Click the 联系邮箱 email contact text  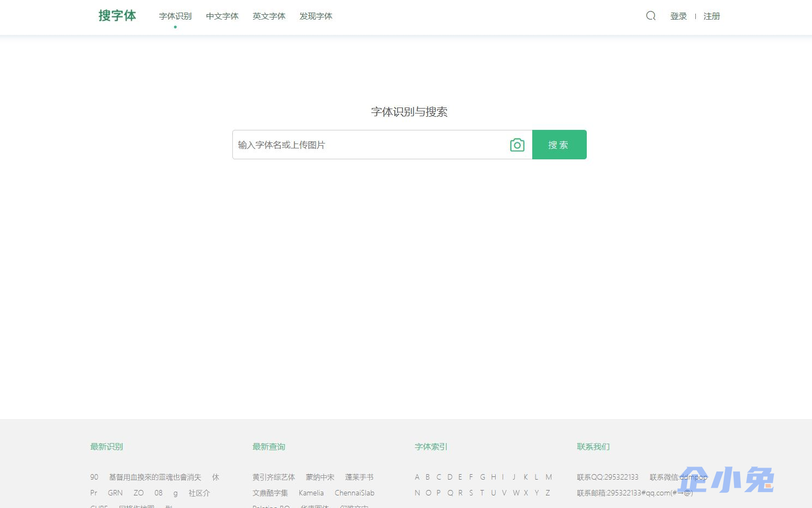(x=635, y=493)
